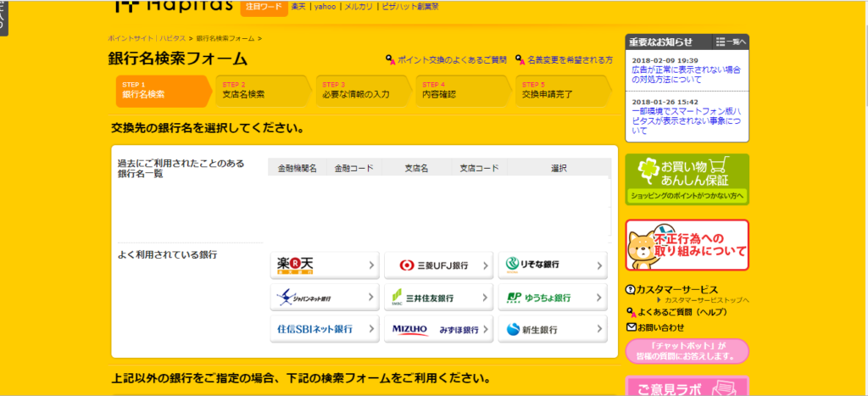Open the お問い合わせ contact link
This screenshot has height=396, width=868.
pos(660,327)
